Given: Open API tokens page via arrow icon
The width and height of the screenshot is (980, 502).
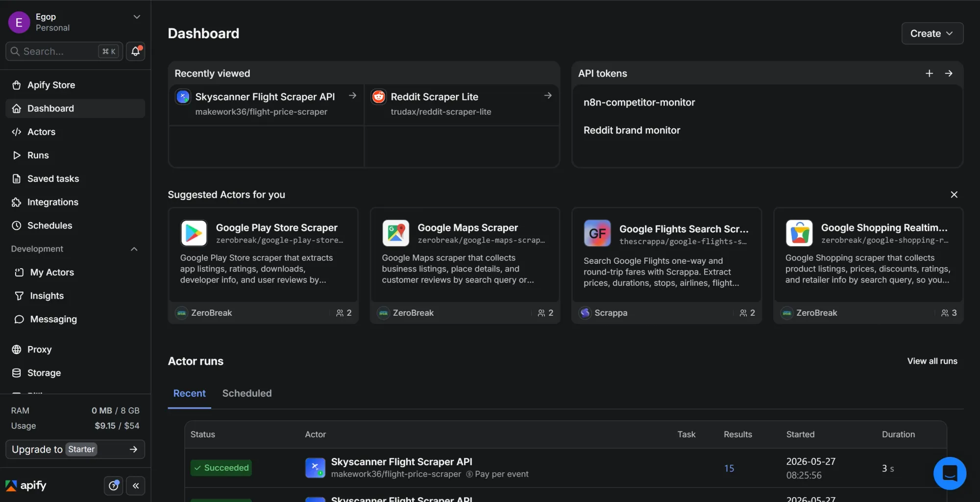Looking at the screenshot, I should pyautogui.click(x=949, y=73).
